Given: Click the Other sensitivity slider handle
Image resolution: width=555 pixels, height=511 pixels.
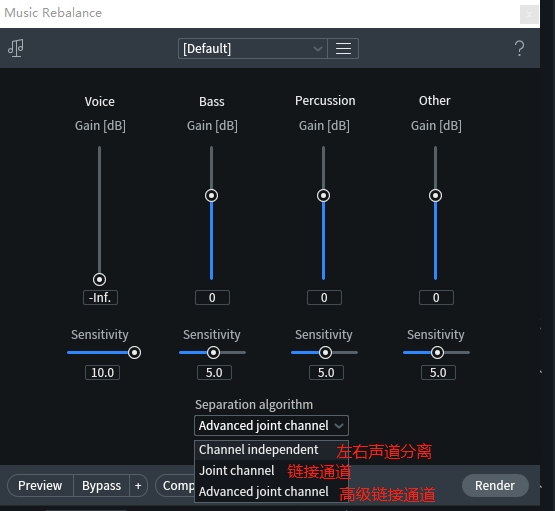Looking at the screenshot, I should (x=437, y=352).
